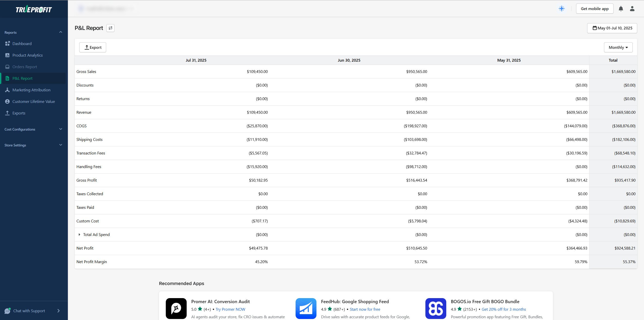The width and height of the screenshot is (644, 320).
Task: Collapse the Reports section
Action: click(x=60, y=32)
